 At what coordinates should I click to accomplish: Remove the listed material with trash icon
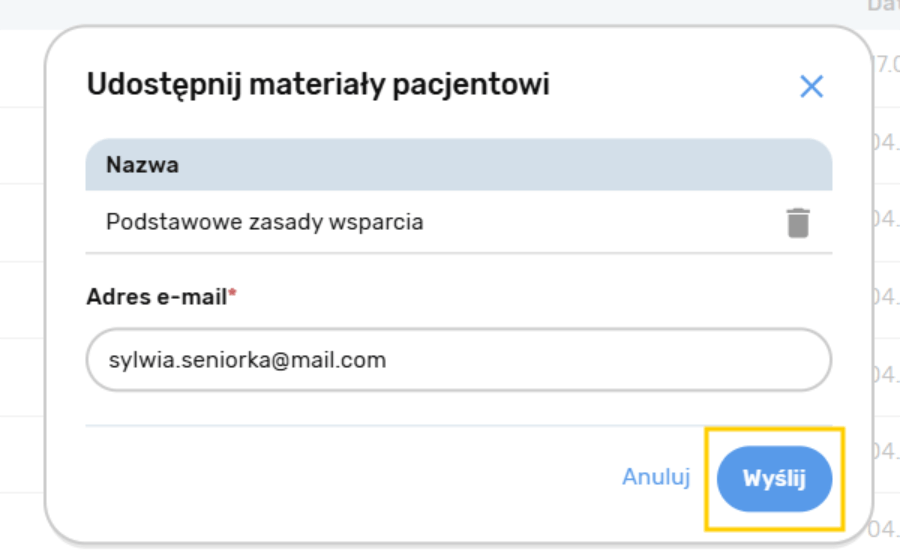tap(797, 222)
